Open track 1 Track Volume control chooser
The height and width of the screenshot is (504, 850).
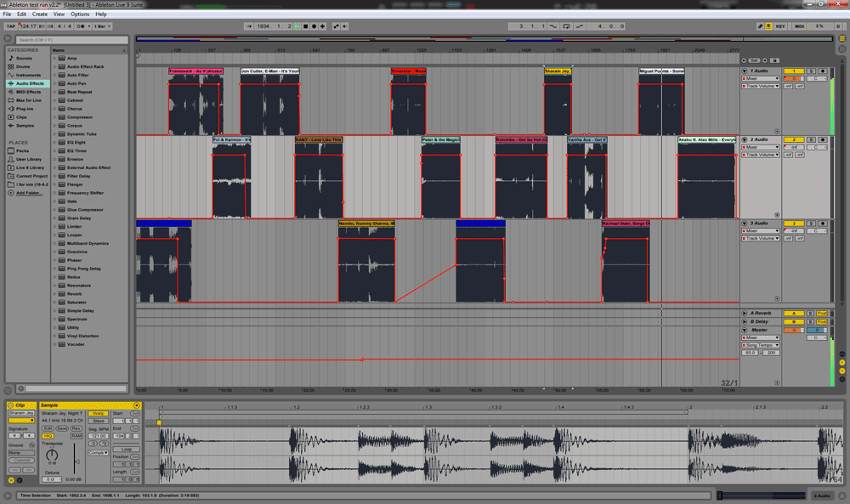[761, 86]
